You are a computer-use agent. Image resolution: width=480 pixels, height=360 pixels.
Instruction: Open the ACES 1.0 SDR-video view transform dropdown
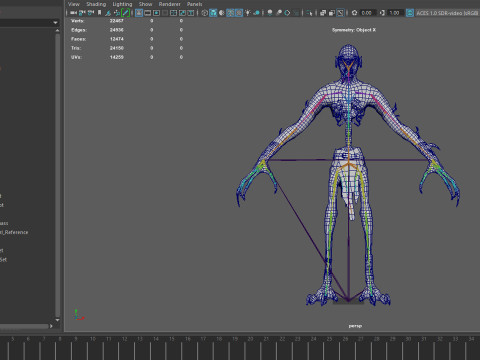[448, 13]
